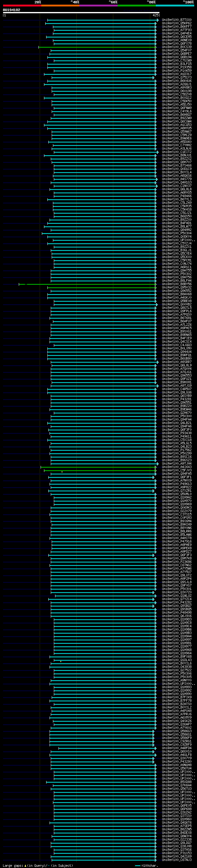
Task: Select hit label UniRef100_A4GKJ0
Action: click(x=176, y=297)
